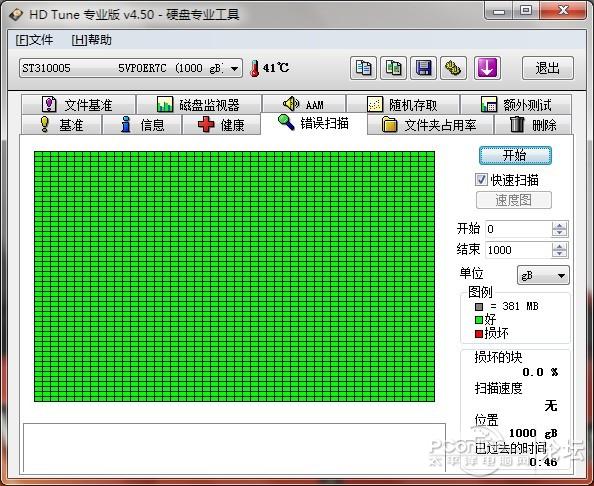The height and width of the screenshot is (486, 594).
Task: Select the 错误扫描 error scan tab
Action: tap(314, 123)
